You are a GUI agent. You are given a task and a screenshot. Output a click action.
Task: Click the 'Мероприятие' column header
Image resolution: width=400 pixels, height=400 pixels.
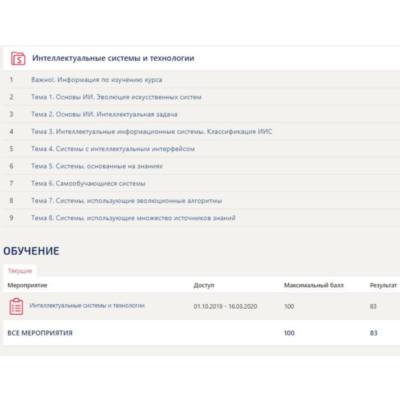(27, 285)
